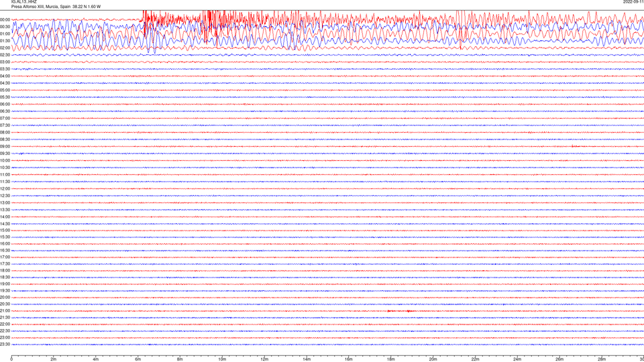Click the 13:00 time label
Viewport: 644px width, 362px height.
pos(5,202)
